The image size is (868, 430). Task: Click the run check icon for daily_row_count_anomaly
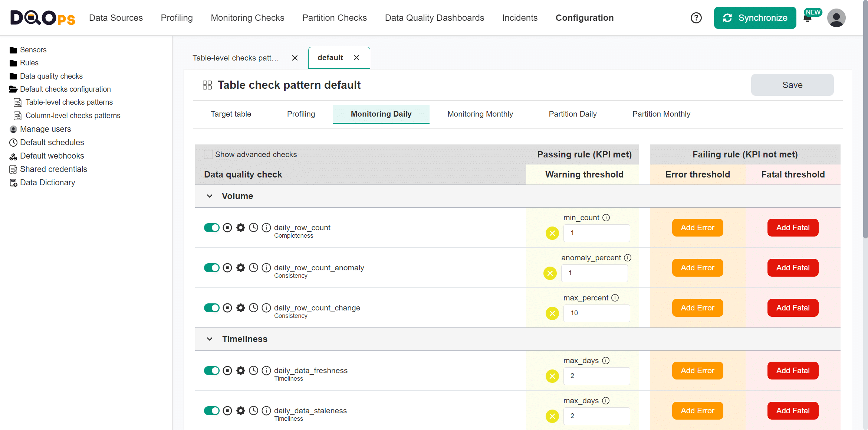(x=227, y=268)
